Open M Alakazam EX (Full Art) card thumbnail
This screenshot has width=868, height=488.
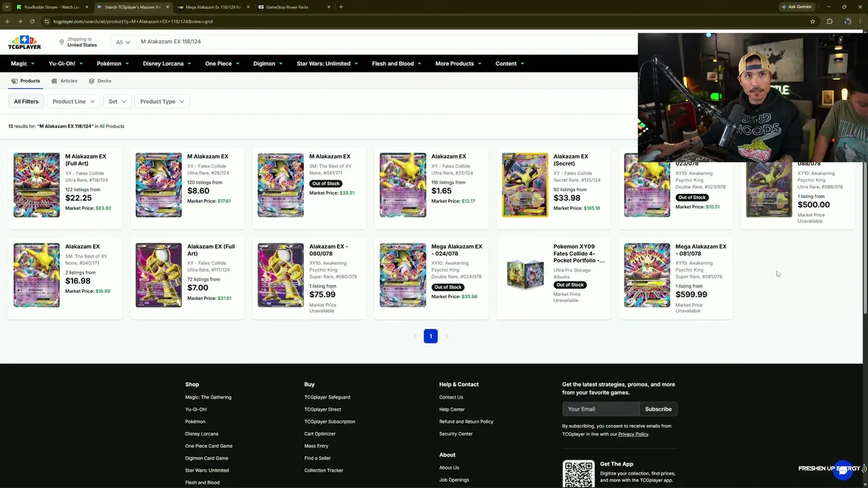(x=37, y=185)
